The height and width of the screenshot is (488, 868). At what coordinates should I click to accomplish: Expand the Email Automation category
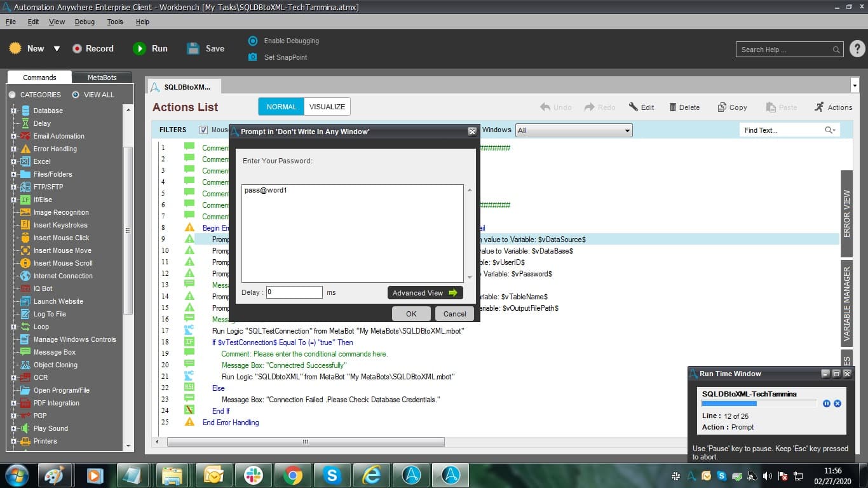[x=14, y=136]
